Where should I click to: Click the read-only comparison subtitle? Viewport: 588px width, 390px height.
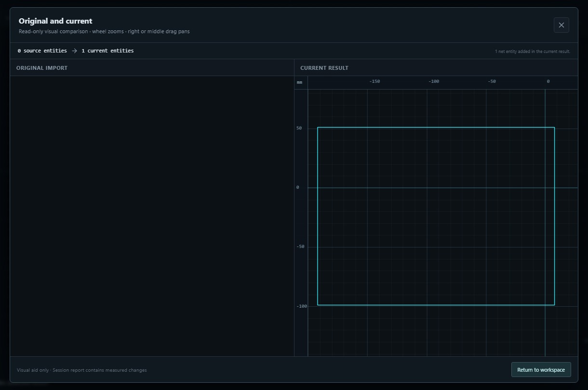pyautogui.click(x=104, y=32)
